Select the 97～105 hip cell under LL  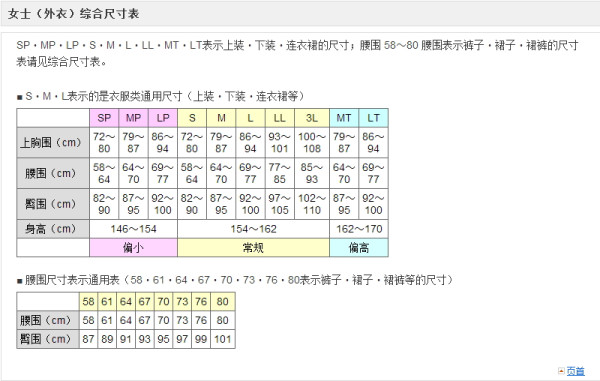click(x=280, y=204)
